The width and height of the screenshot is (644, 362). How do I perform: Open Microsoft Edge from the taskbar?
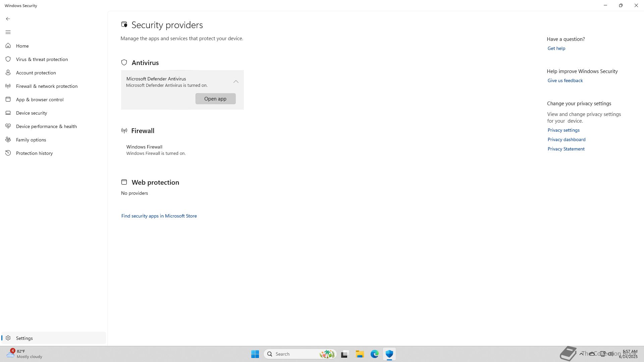tap(374, 354)
